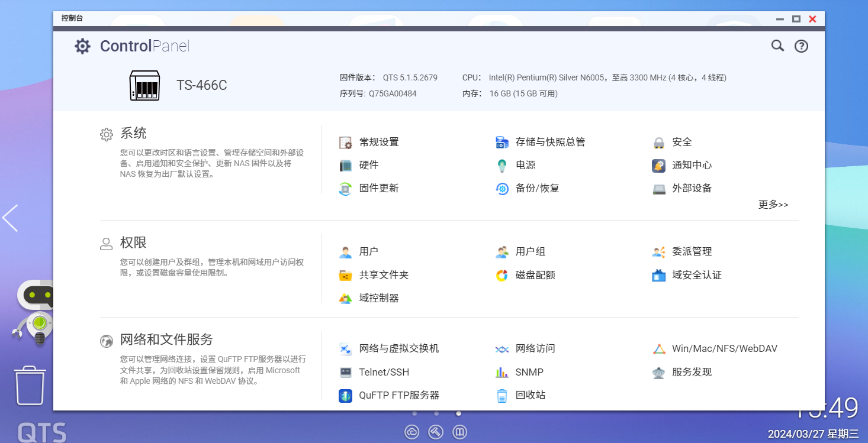This screenshot has height=443, width=868.
Task: Select the 系统 category heading
Action: [133, 134]
